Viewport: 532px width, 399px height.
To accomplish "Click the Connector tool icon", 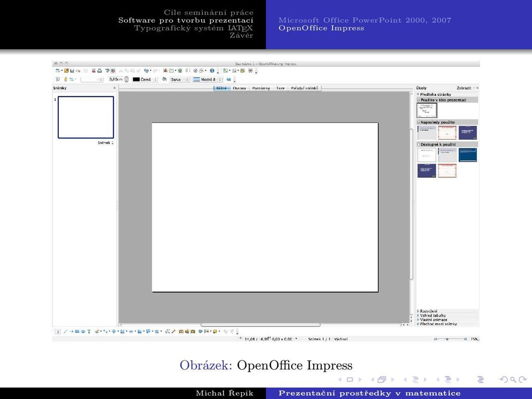I will click(105, 331).
